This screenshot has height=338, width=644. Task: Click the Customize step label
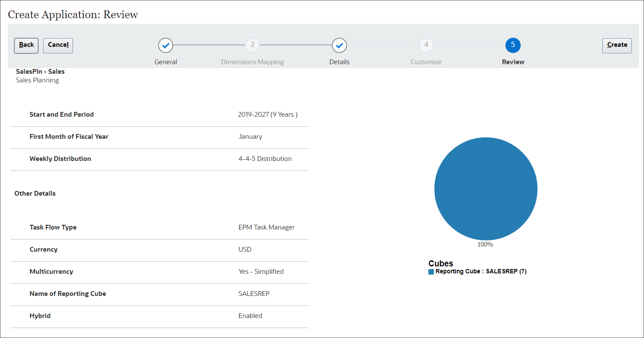pyautogui.click(x=426, y=62)
